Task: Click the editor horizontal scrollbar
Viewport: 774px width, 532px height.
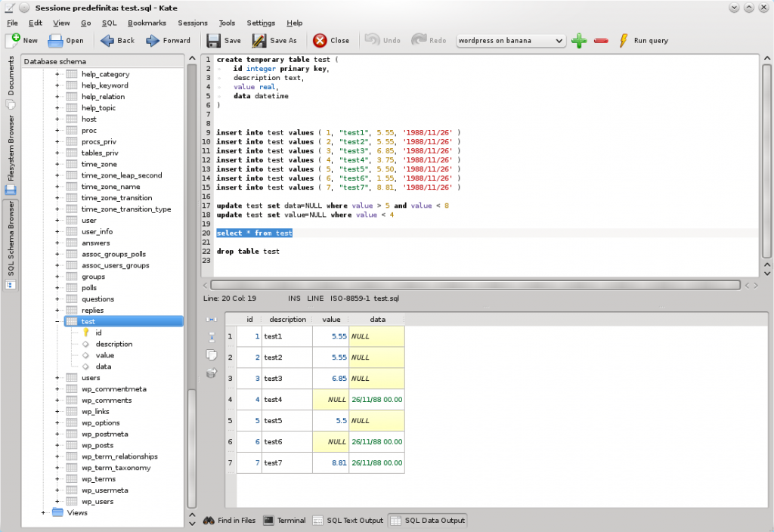Action: (475, 285)
